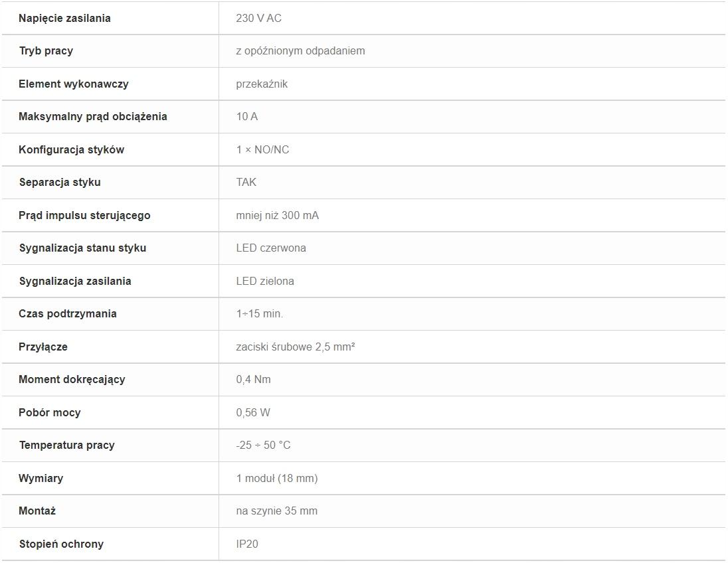
Task: Select the Tryb pracy row label
Action: point(46,51)
